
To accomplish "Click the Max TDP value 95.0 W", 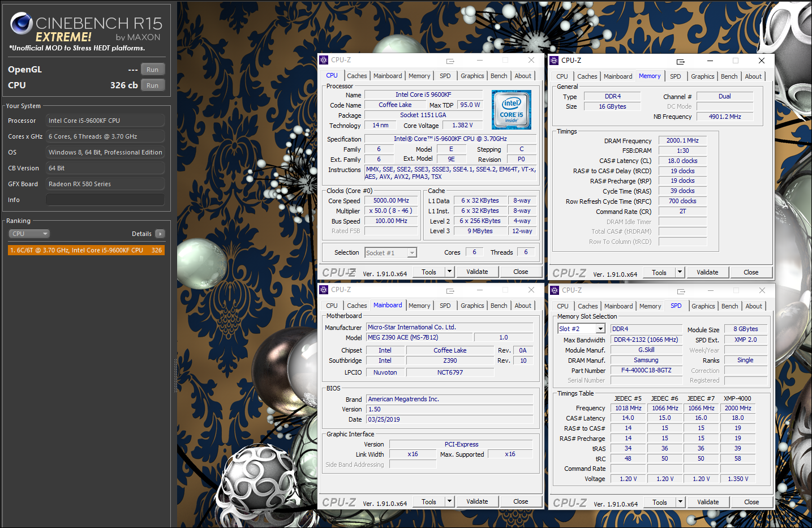I will [x=470, y=105].
